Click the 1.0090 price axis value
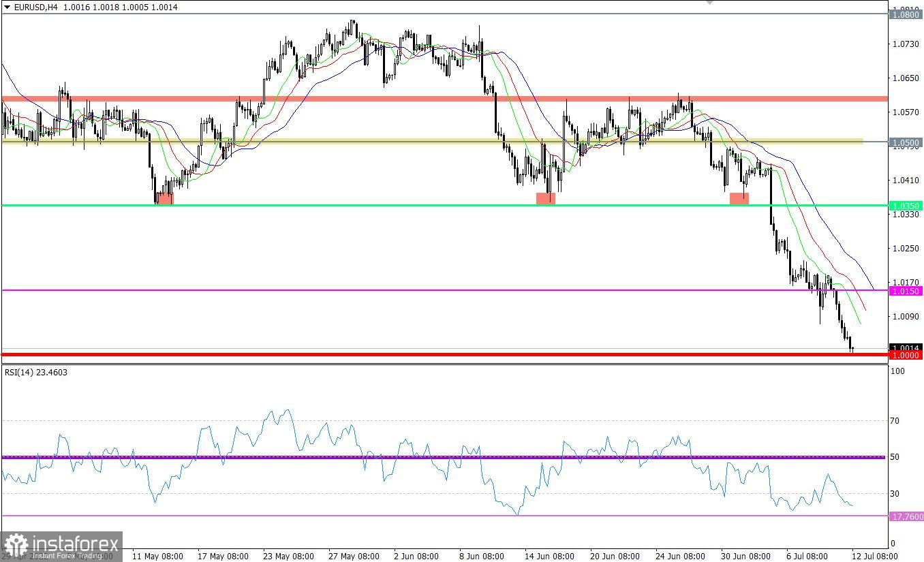This screenshot has height=562, width=924. pos(905,316)
